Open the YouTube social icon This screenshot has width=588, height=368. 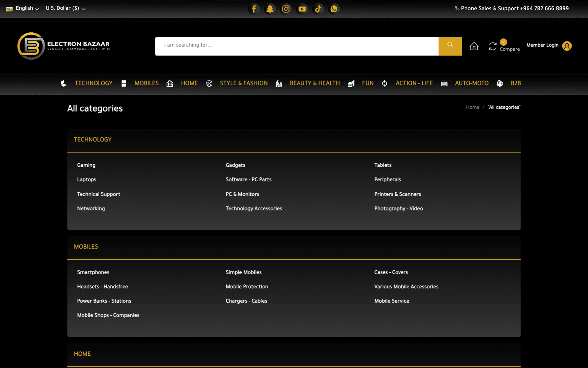tap(302, 9)
